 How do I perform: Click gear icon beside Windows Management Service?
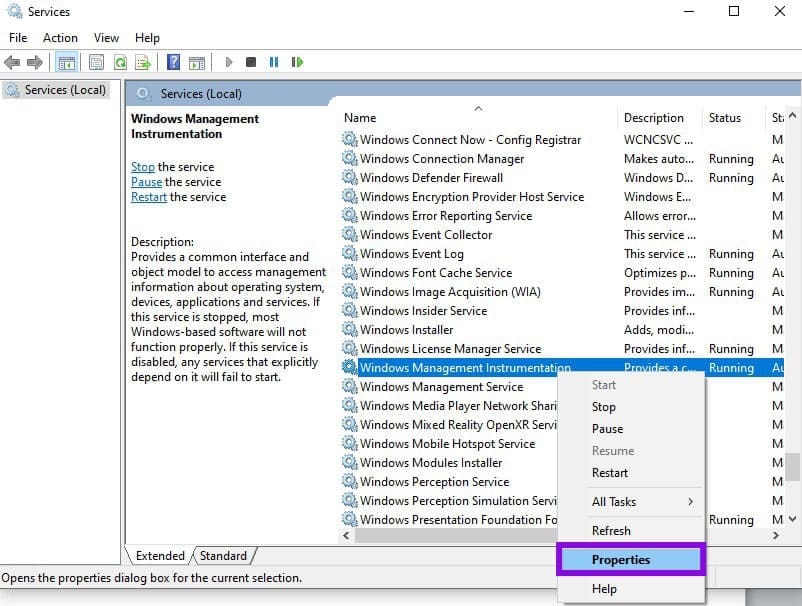pos(349,386)
